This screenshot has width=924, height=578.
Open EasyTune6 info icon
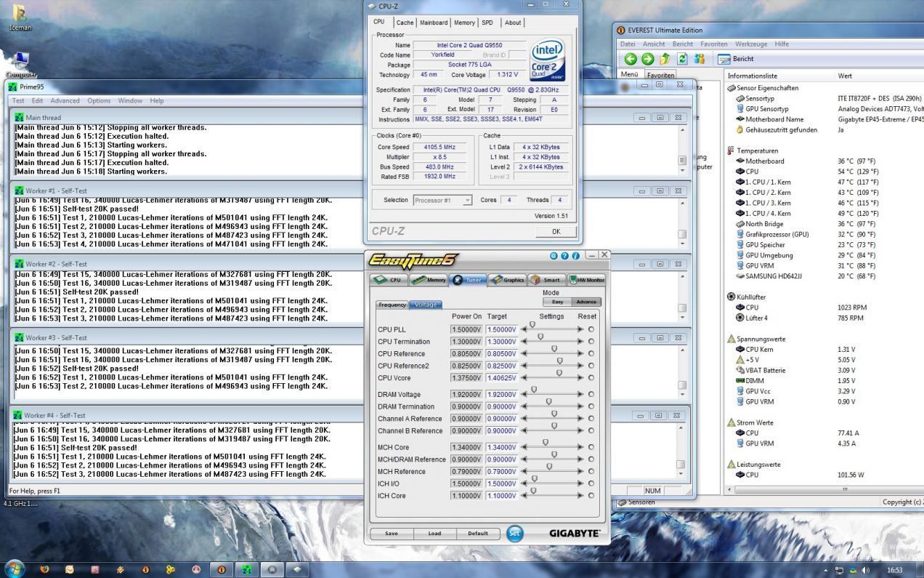pyautogui.click(x=575, y=256)
